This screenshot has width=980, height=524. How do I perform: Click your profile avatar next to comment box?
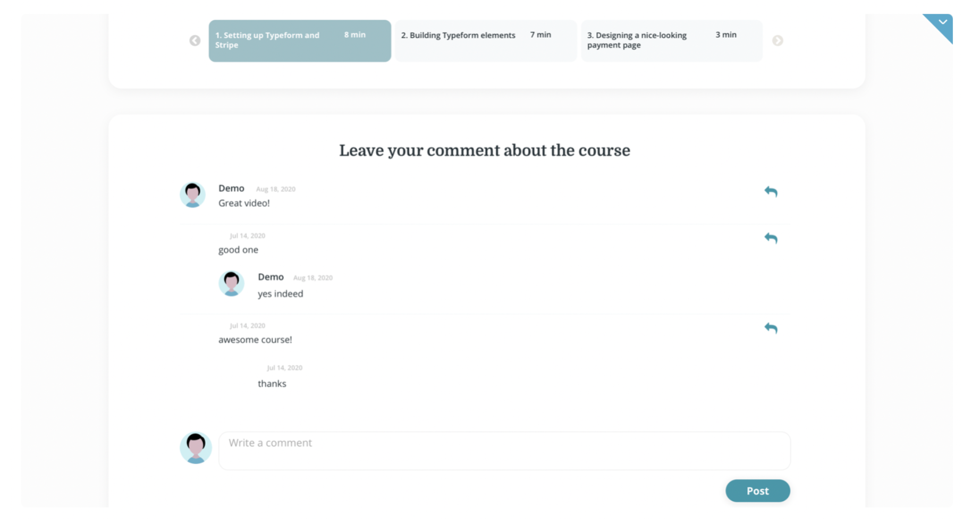196,448
